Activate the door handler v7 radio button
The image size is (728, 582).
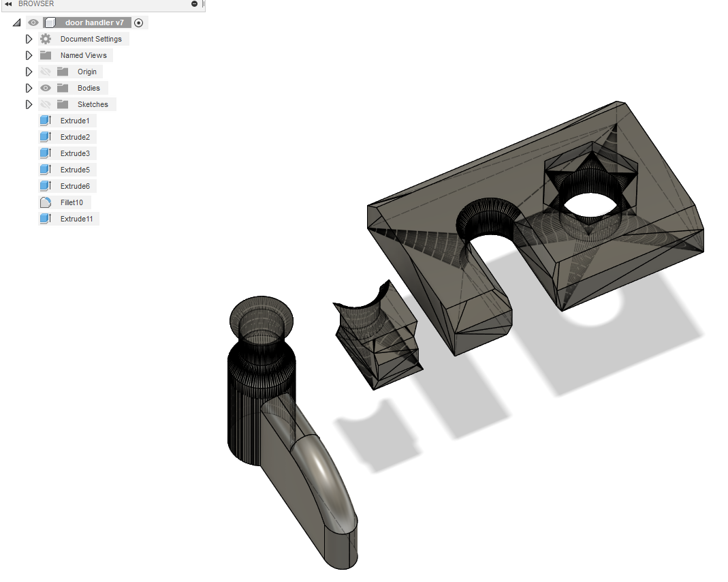click(x=138, y=22)
